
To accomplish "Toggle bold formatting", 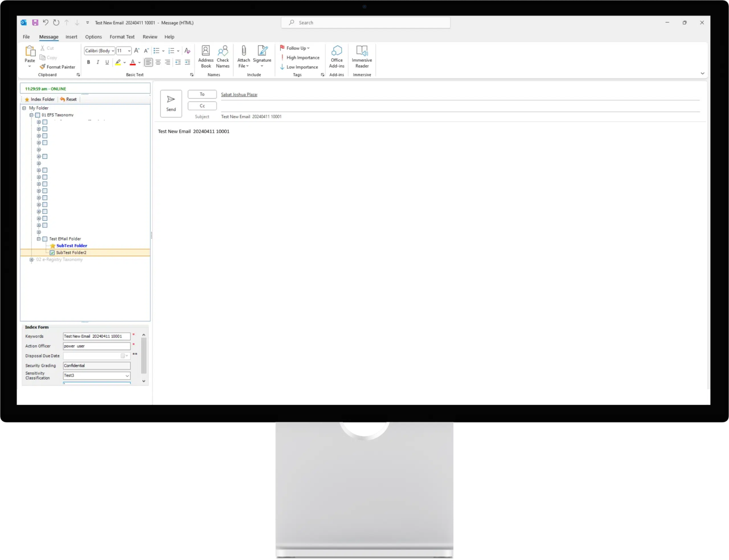I will pos(88,62).
